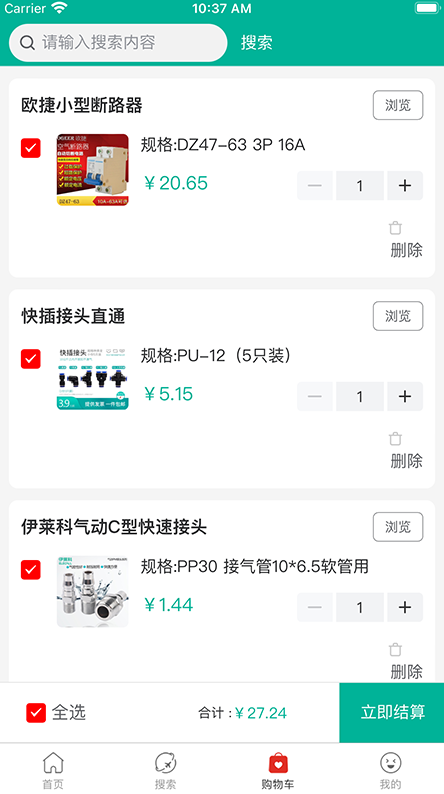Tap 立即结算 checkout button
The height and width of the screenshot is (794, 444).
pos(392,712)
